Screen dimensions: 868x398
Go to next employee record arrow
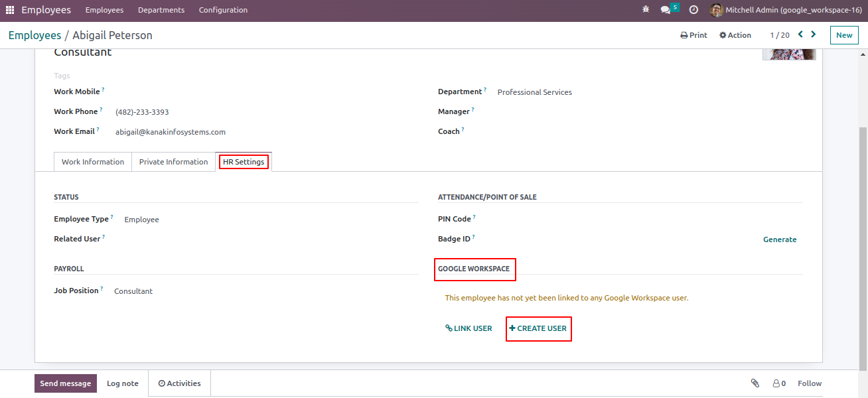[814, 34]
